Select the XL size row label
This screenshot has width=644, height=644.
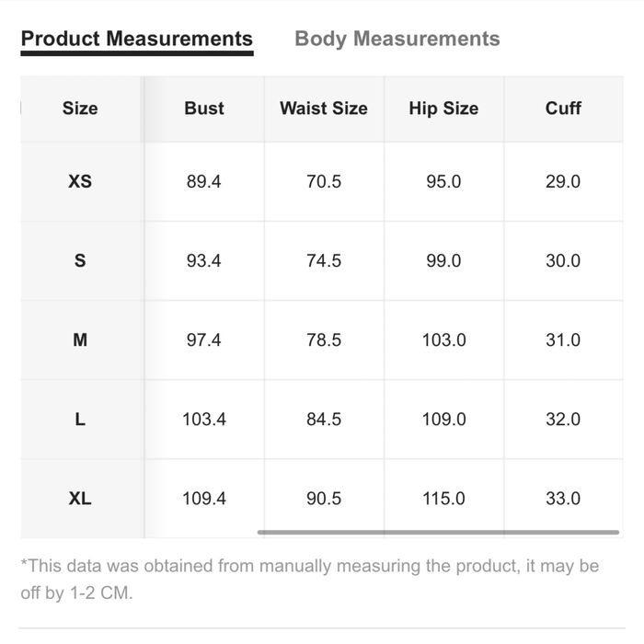pos(80,498)
